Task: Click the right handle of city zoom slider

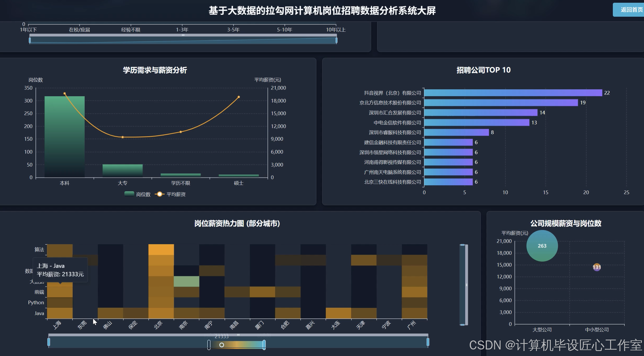Action: (x=428, y=342)
